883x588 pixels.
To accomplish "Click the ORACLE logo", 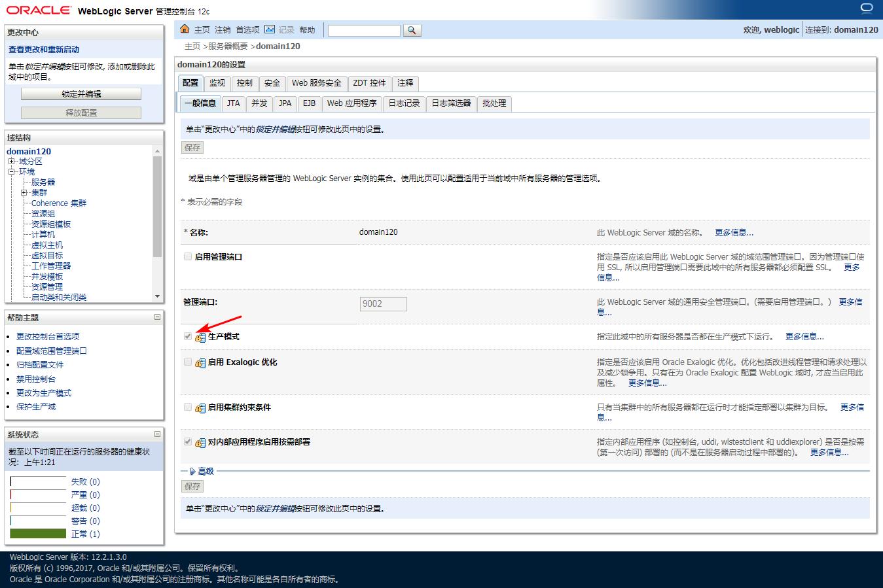I will tap(38, 10).
